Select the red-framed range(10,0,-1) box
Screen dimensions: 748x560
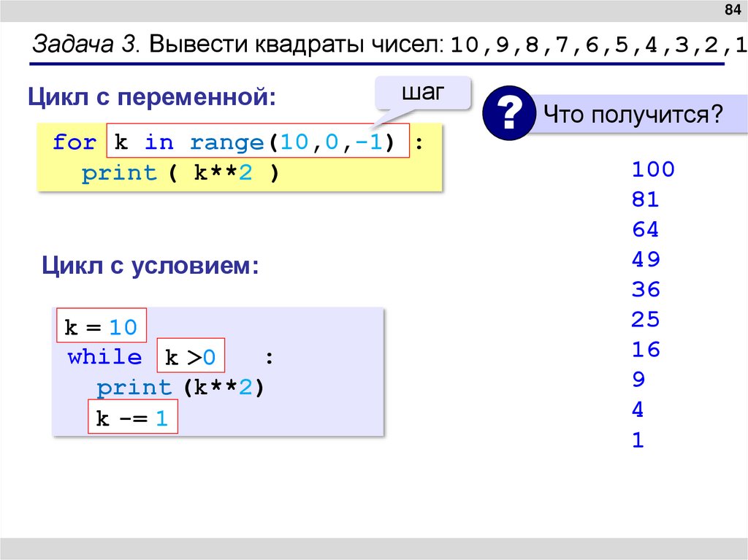tap(256, 141)
